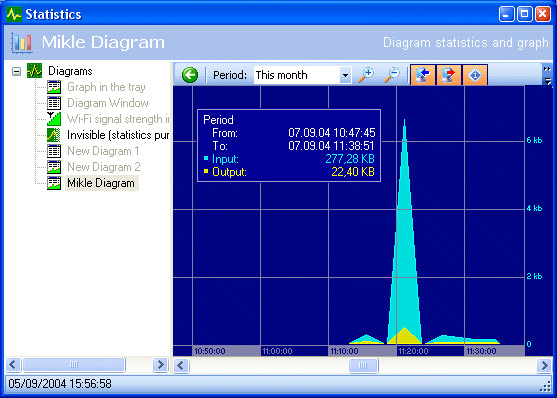The width and height of the screenshot is (557, 398).
Task: Click the green back arrow button
Action: (190, 75)
